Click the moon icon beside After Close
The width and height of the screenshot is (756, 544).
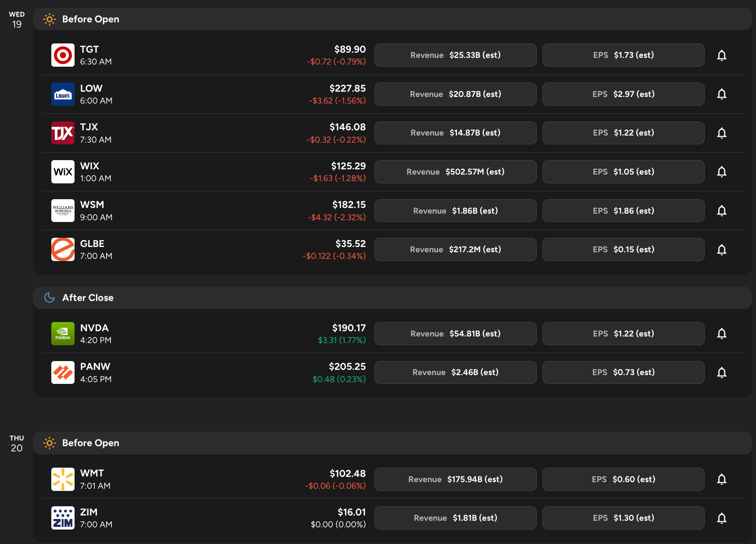(50, 297)
